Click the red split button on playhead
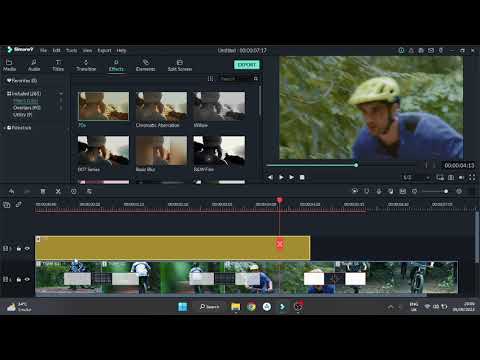480x360 pixels. [x=280, y=244]
